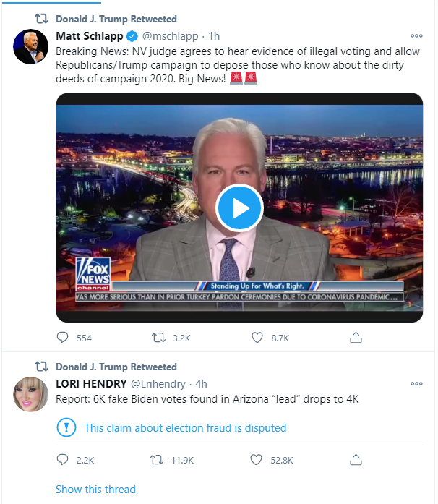Screen dimensions: 438x504
Task: Click the blue exclamation warning icon
Action: tap(66, 427)
